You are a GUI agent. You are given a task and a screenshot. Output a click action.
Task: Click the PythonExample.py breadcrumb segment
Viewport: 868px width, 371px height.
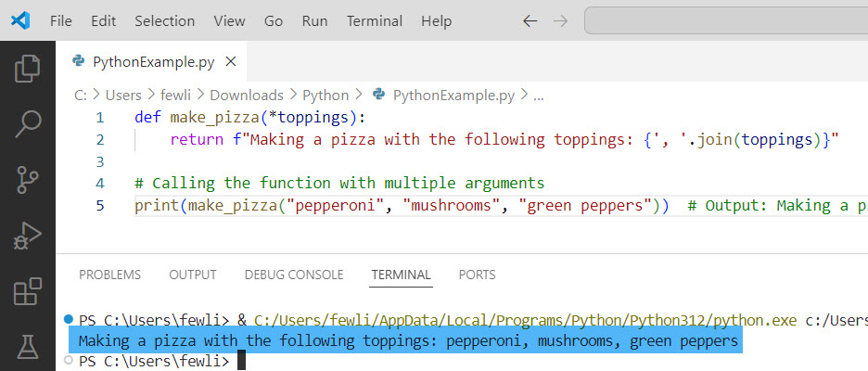453,96
